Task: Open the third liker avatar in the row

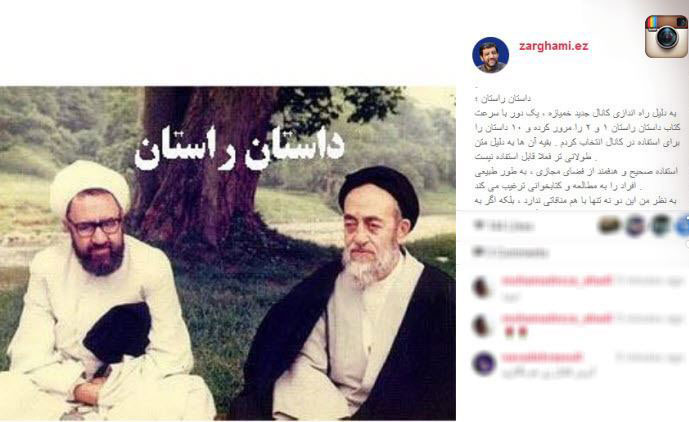Action: (x=660, y=226)
